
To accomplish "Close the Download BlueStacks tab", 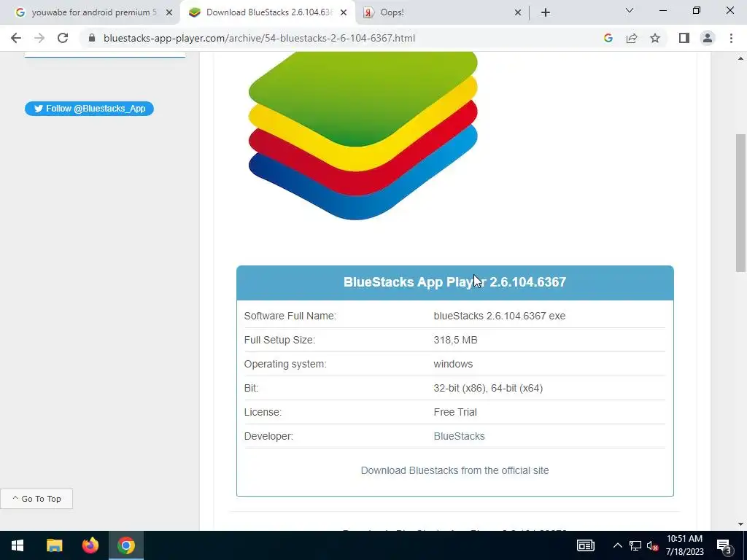I will click(344, 12).
